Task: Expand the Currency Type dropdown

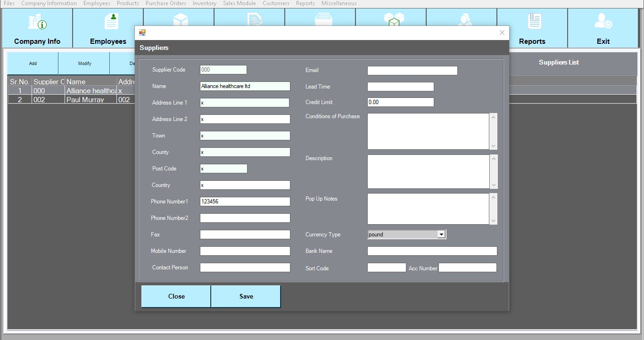Action: 441,235
